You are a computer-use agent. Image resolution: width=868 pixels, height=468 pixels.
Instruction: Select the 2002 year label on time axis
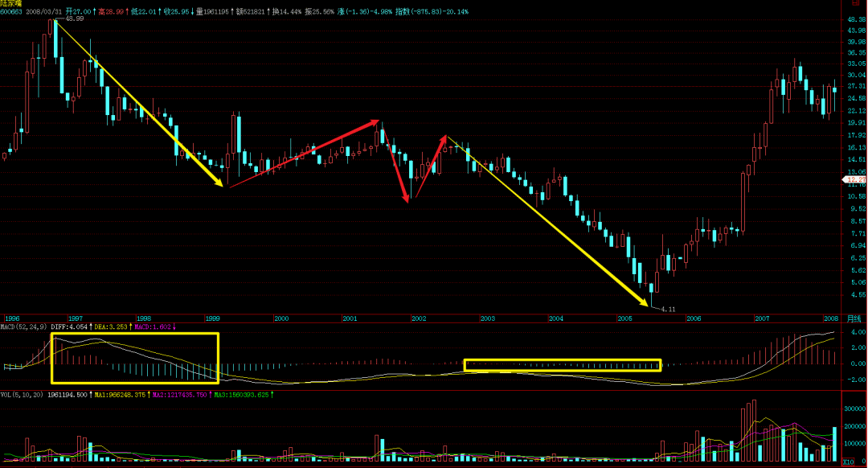(419, 318)
